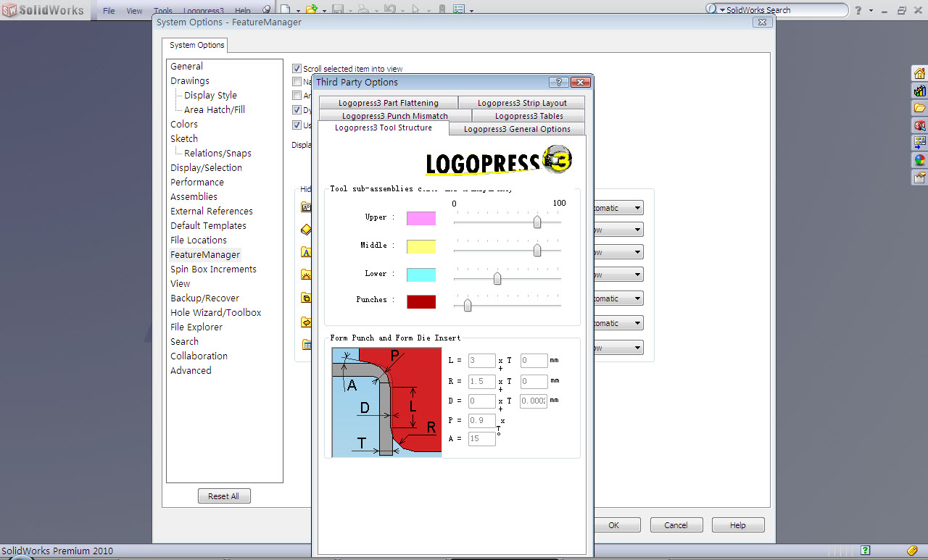Select Colors in the options list
Viewport: 928px width, 560px height.
(x=184, y=124)
